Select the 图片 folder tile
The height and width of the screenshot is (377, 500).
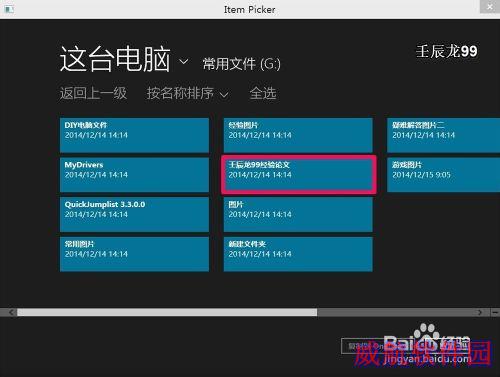click(298, 214)
